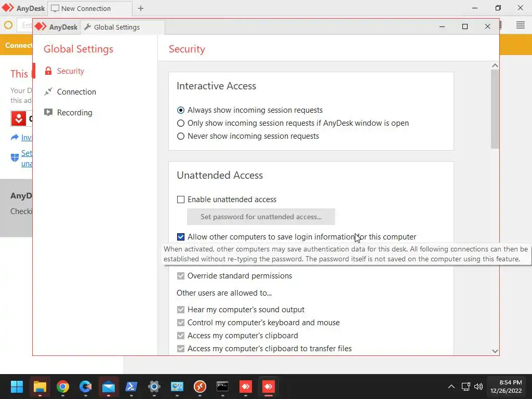
Task: Select Always show incoming session requests
Action: click(181, 110)
